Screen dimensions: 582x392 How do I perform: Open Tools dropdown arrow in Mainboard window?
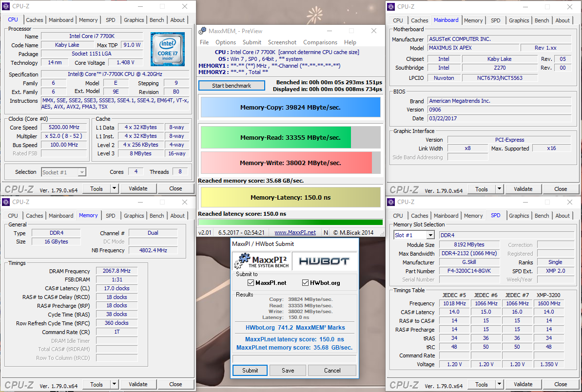tap(500, 189)
